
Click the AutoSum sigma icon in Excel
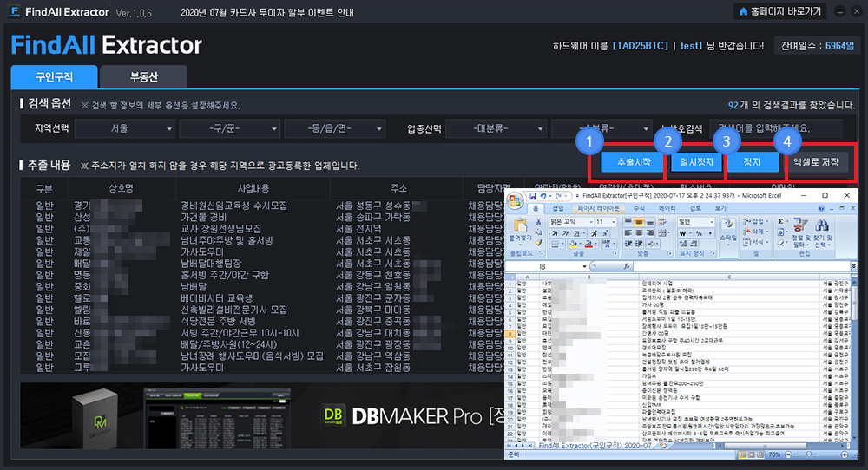[x=780, y=222]
